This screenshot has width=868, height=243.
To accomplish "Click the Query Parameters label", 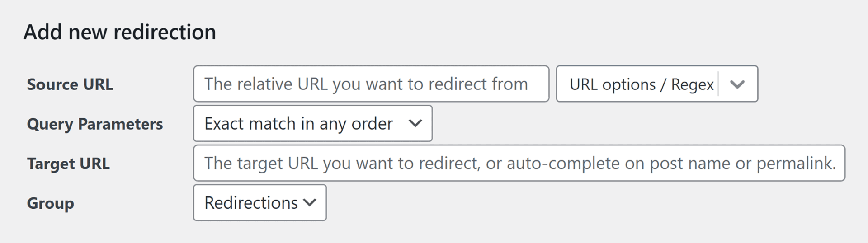I will pyautogui.click(x=95, y=124).
